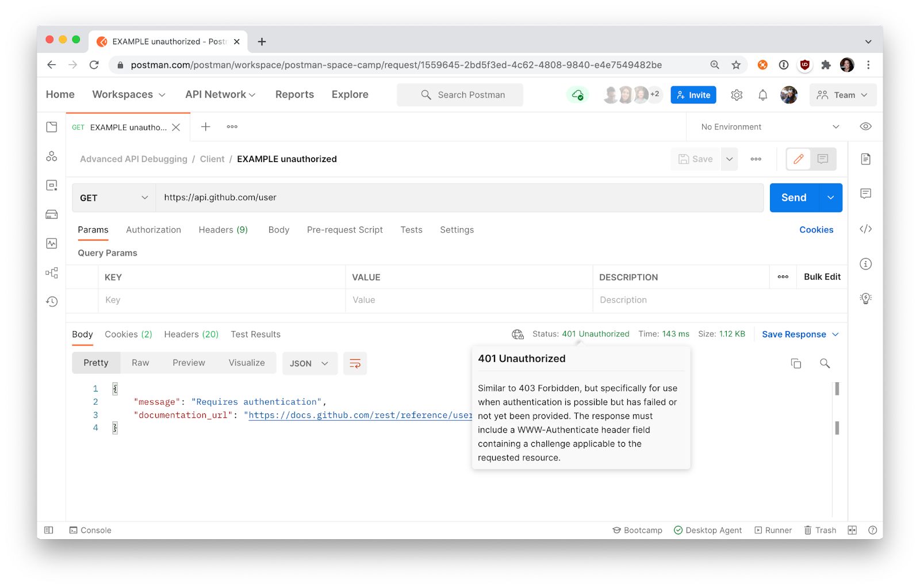Click the environment quick look eye icon
Screen dimensions: 920x588
tap(865, 126)
